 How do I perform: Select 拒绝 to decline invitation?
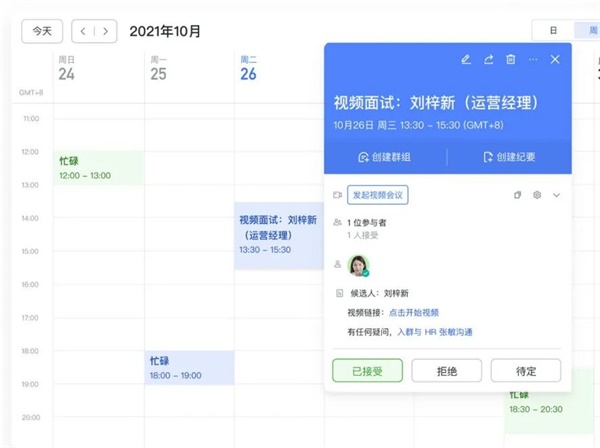(x=447, y=371)
